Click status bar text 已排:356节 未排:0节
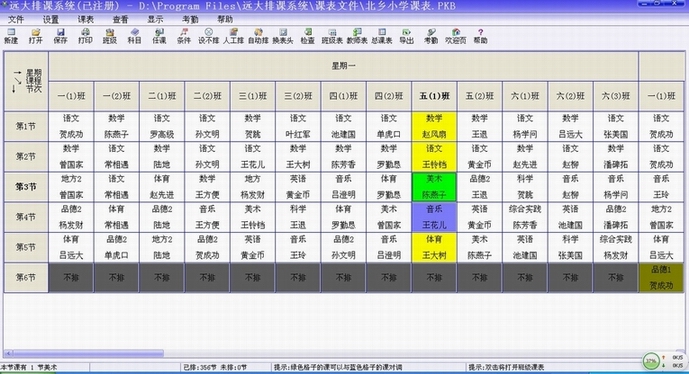Screen dimensions: 689x374 (215, 367)
